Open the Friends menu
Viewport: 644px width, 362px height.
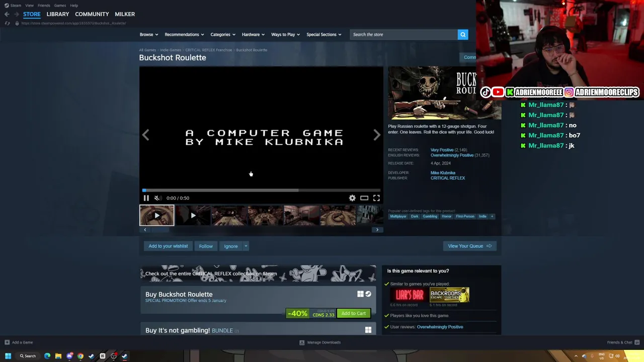[44, 6]
